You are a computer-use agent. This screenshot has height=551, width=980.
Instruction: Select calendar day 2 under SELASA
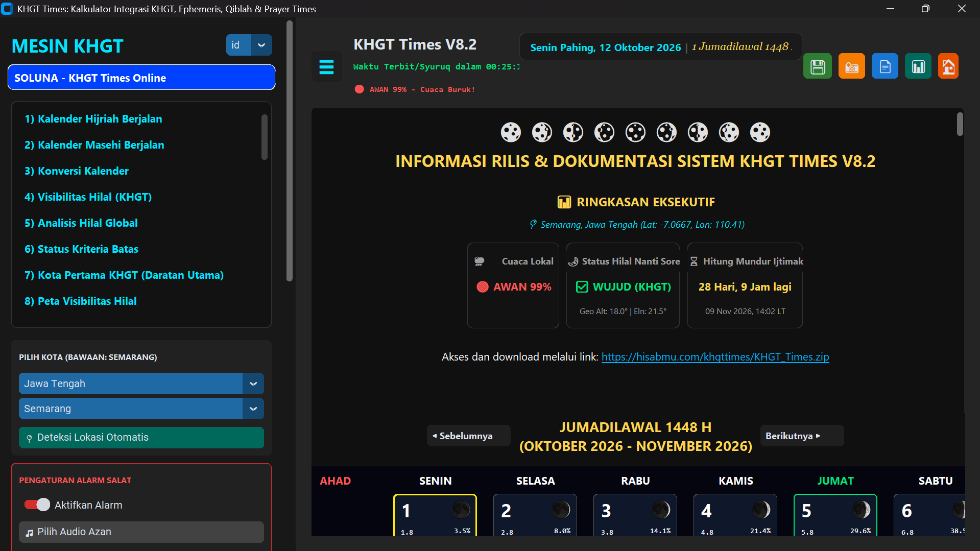tap(535, 515)
